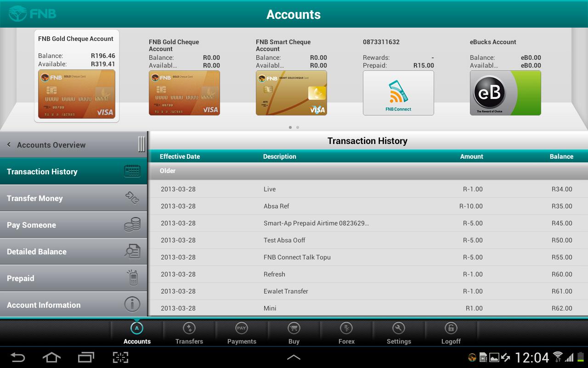Tap the Amount column header

472,156
